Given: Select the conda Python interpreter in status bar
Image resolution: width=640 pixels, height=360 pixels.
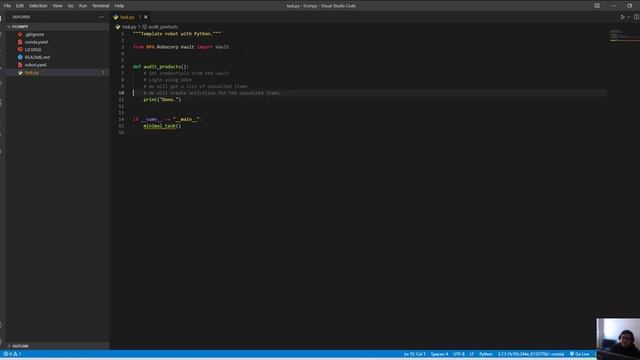Looking at the screenshot, I should point(531,354).
